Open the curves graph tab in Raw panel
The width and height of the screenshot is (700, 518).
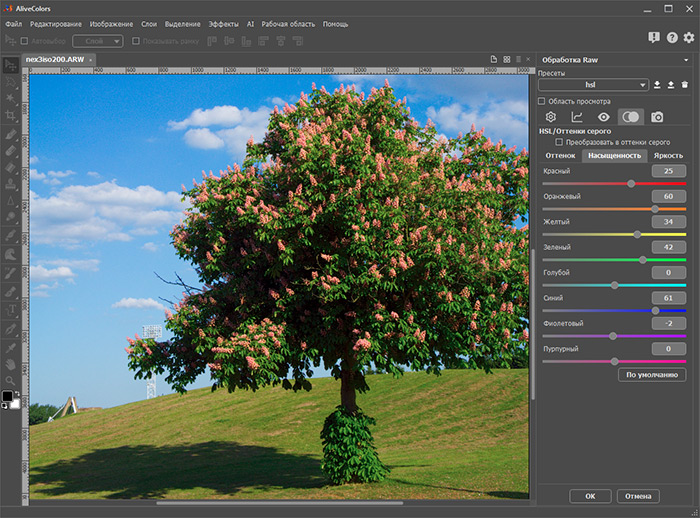point(577,117)
